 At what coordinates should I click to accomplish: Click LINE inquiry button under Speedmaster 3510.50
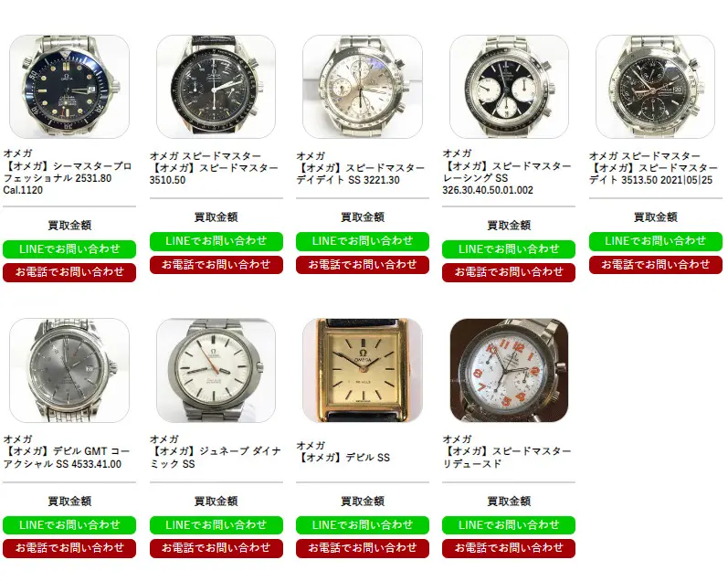coord(216,241)
